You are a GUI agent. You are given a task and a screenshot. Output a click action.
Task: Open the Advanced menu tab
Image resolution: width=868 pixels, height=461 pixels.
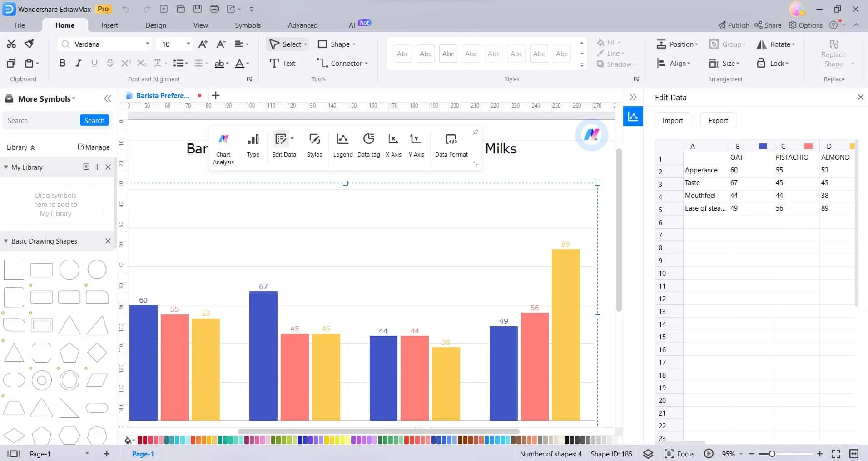(302, 25)
